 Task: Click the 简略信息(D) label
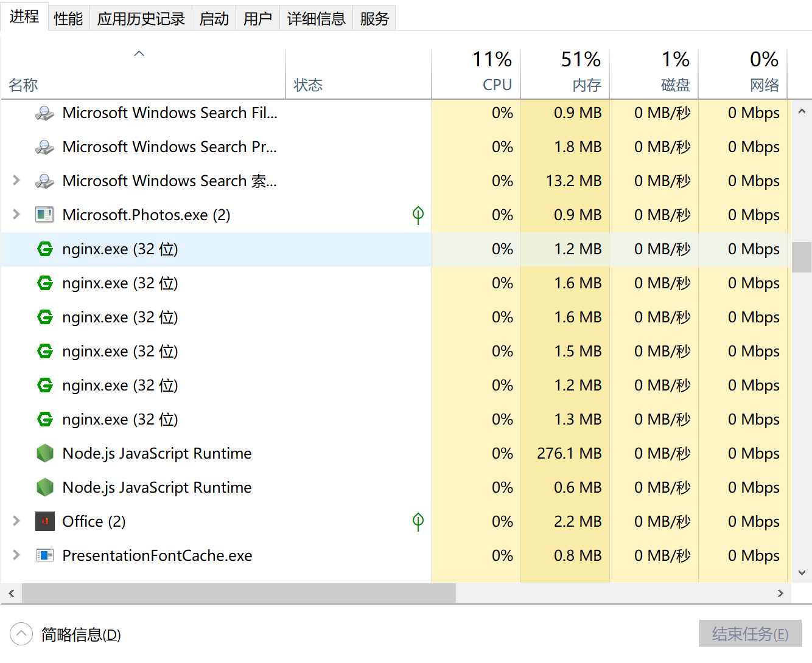81,635
